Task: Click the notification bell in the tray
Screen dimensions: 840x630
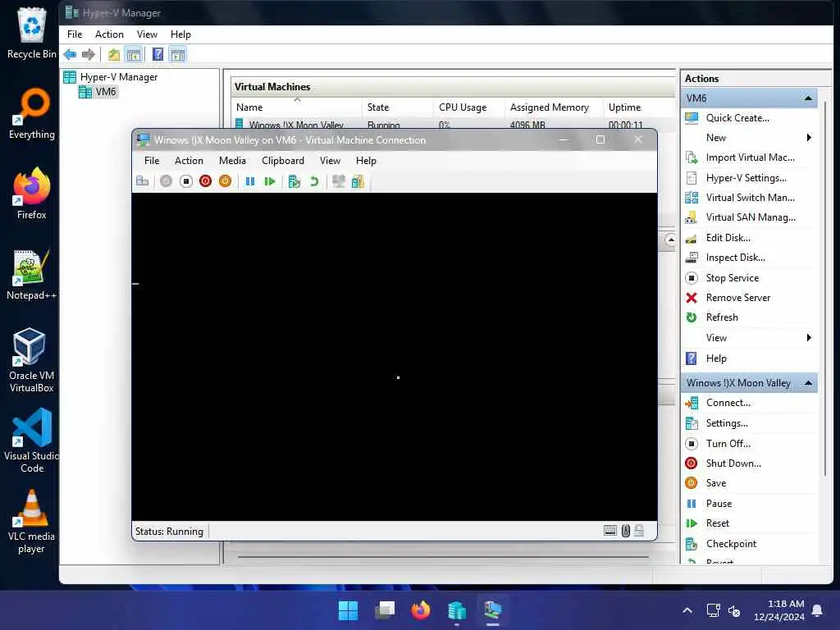Action: click(x=817, y=610)
